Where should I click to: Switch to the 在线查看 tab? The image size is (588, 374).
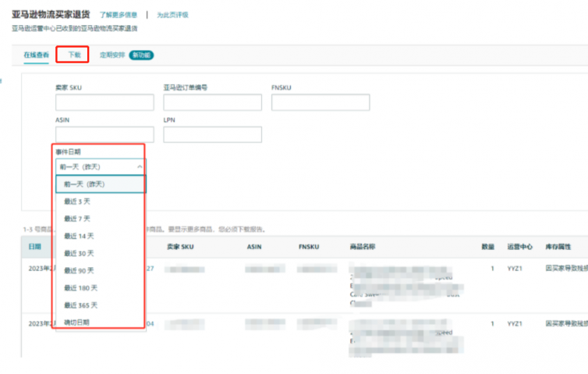[x=37, y=55]
